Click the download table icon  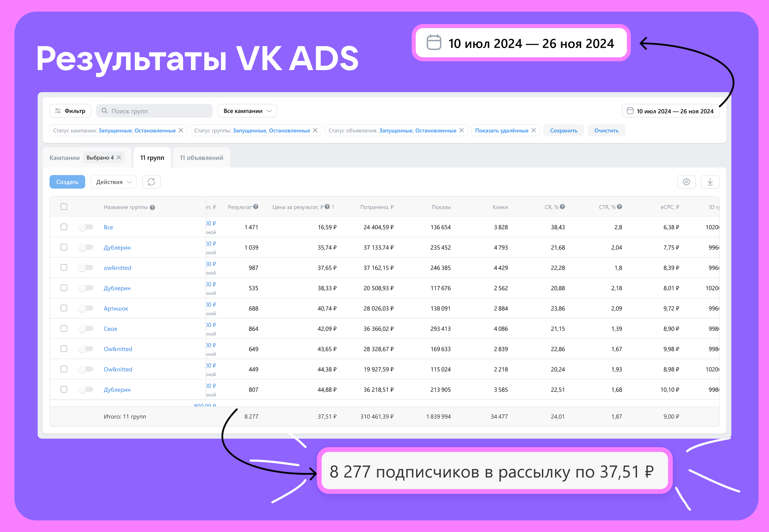[710, 182]
